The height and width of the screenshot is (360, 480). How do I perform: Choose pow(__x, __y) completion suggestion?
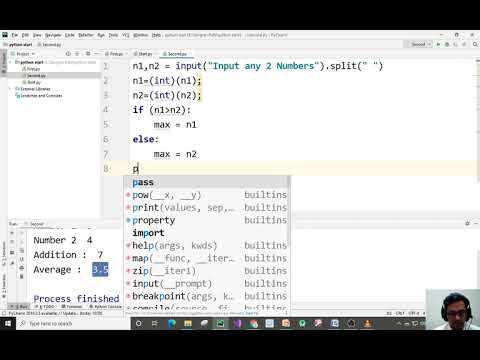tap(206, 195)
